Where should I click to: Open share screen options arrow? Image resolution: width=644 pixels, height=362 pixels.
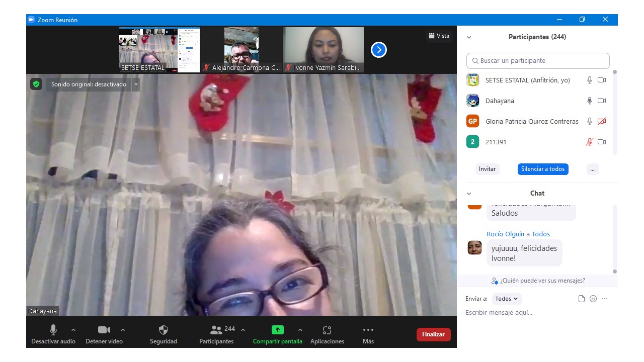tap(300, 330)
